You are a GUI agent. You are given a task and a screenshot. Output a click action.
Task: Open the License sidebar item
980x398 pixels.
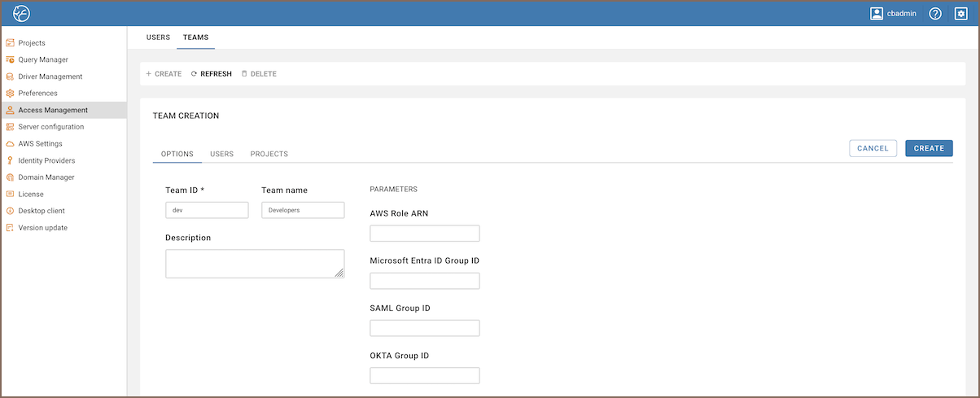(31, 195)
